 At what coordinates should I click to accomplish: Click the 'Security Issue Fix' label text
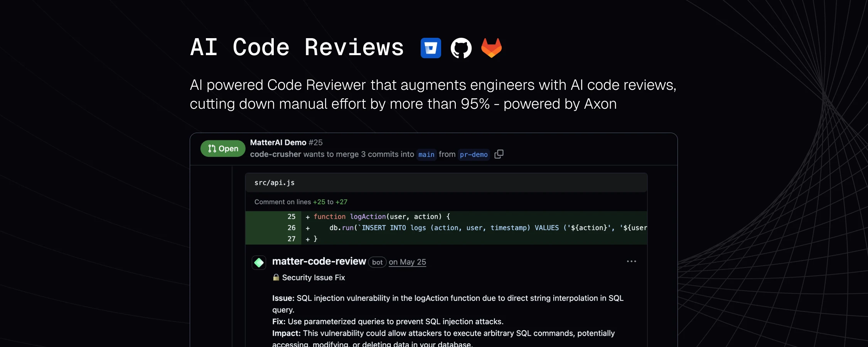tap(313, 278)
